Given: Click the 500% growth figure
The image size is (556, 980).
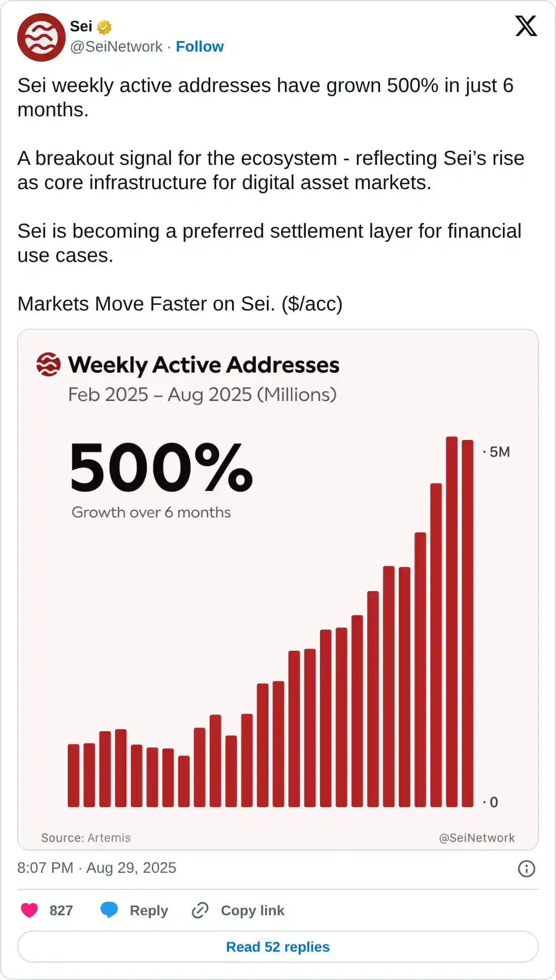Looking at the screenshot, I should click(161, 467).
